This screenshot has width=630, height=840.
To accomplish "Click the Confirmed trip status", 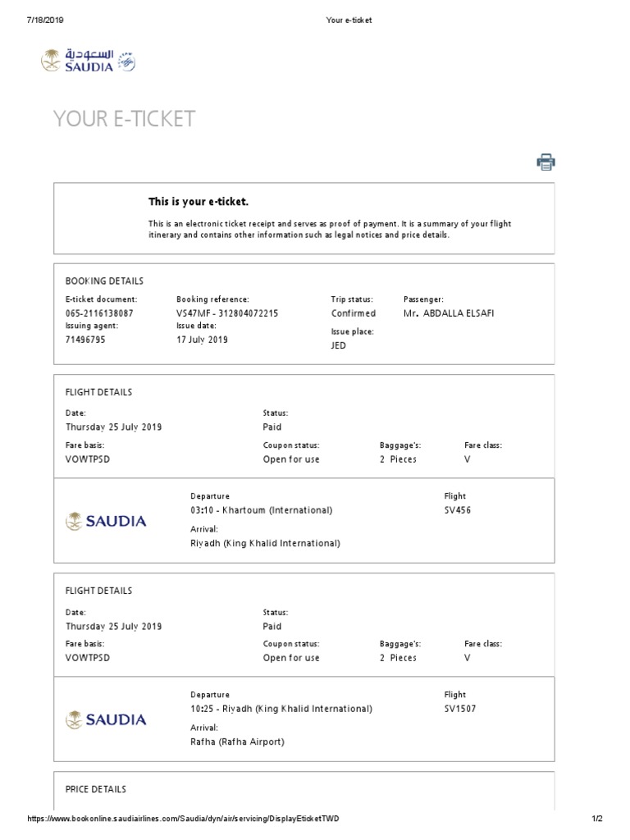I will [353, 313].
